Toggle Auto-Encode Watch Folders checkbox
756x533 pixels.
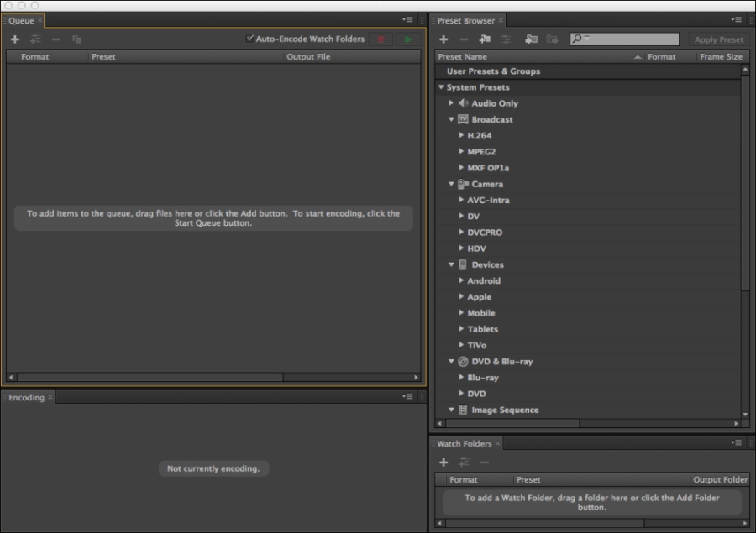[249, 39]
